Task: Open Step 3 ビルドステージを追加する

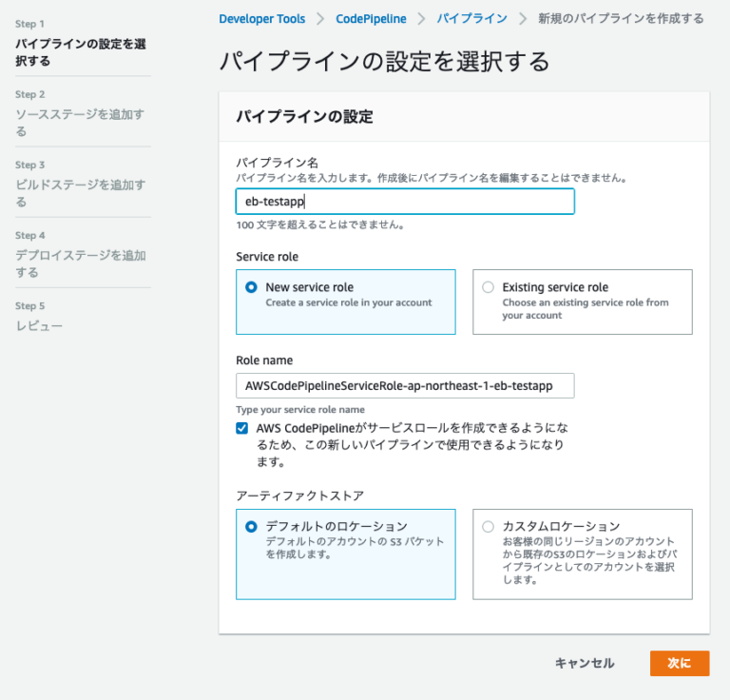Action: pyautogui.click(x=80, y=193)
